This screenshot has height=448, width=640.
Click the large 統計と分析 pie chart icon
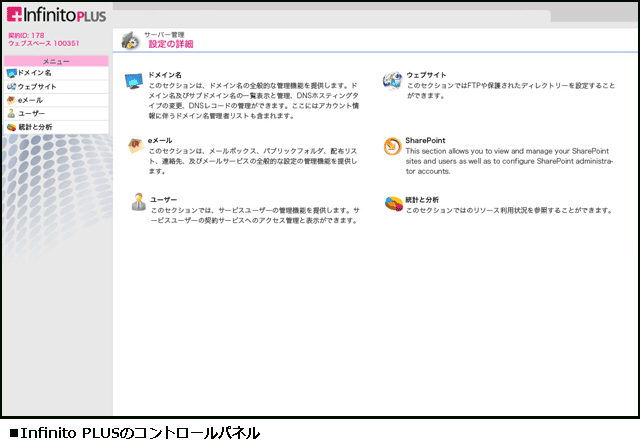[394, 204]
